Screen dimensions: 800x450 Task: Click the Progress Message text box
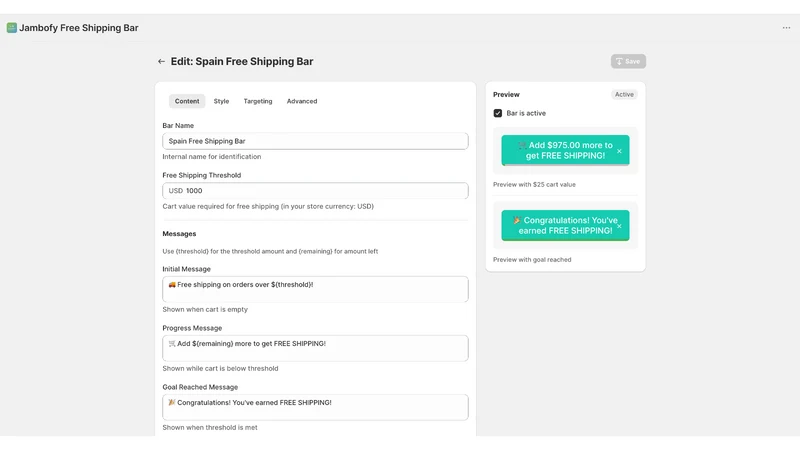[x=315, y=348]
